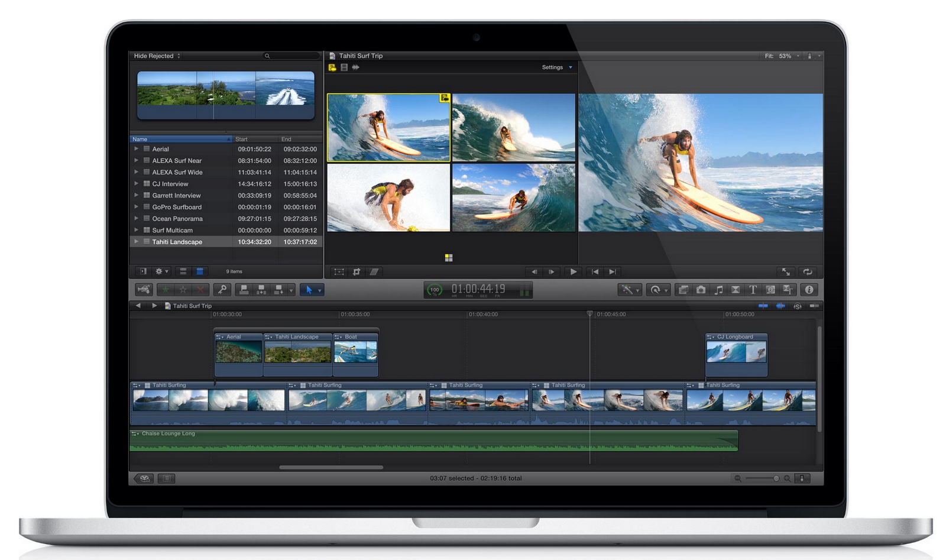The height and width of the screenshot is (560, 946).
Task: Step to previous frame in viewer
Action: point(534,272)
